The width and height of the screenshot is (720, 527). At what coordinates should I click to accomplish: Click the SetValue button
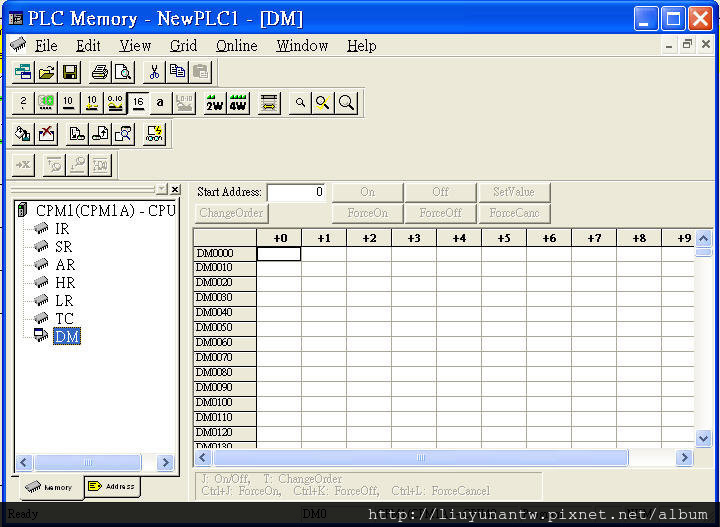pos(514,192)
